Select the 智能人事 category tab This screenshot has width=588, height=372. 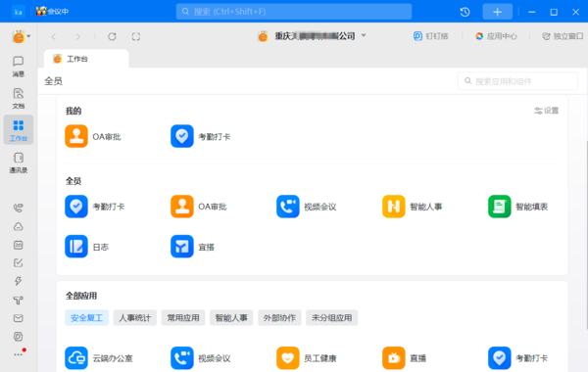point(231,318)
